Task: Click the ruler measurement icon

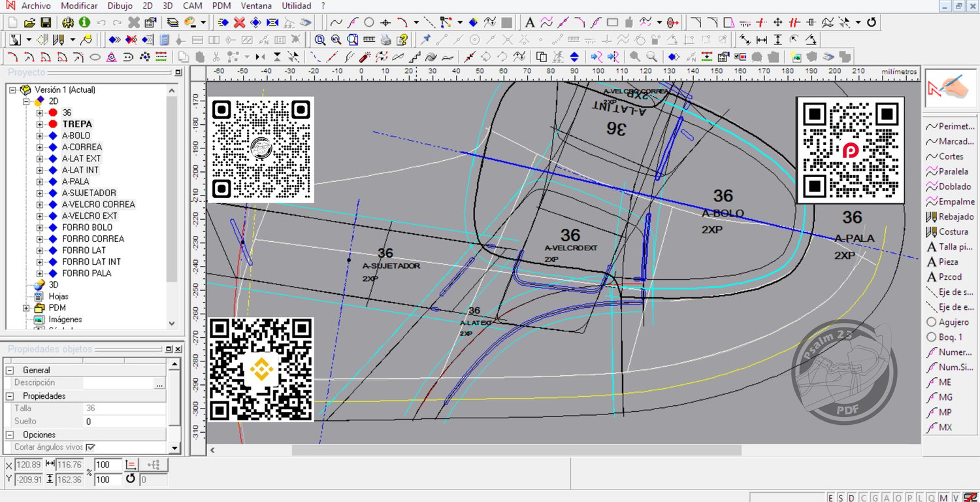Action: 369,39
